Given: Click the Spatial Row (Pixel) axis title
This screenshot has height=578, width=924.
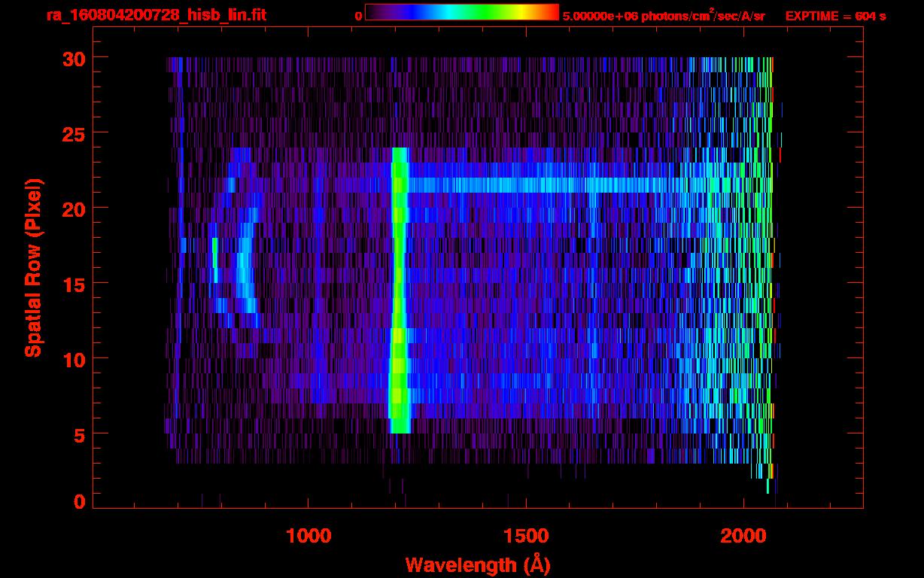Looking at the screenshot, I should coord(32,267).
